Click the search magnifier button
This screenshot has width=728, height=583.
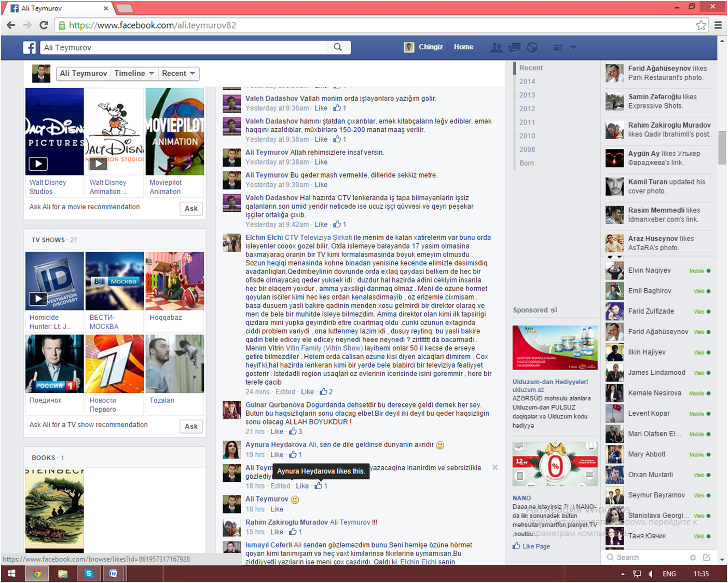[338, 47]
